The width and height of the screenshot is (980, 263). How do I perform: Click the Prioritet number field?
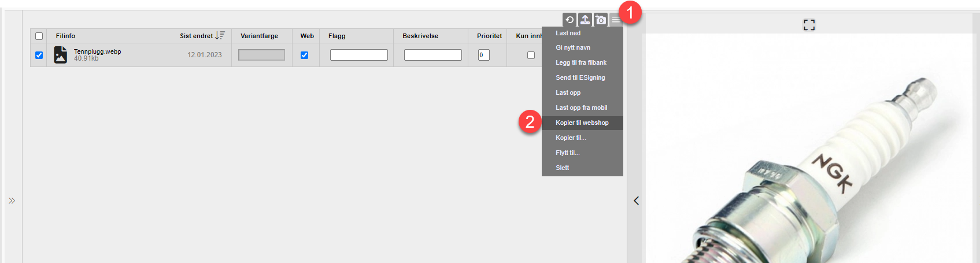(x=483, y=55)
